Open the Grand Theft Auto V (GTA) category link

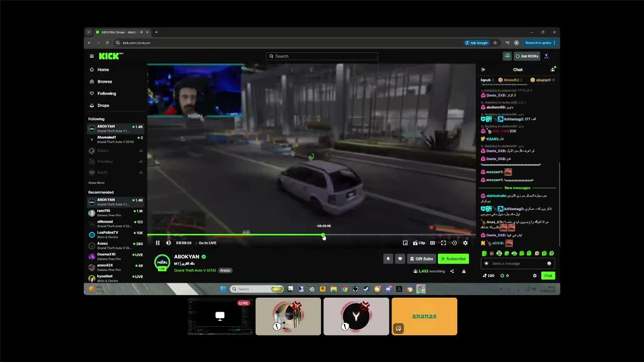click(195, 270)
